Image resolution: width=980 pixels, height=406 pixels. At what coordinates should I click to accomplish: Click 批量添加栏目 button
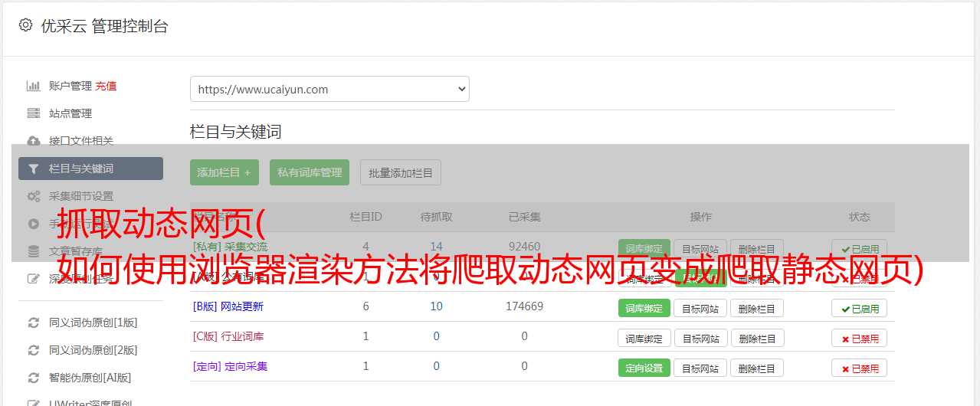pos(401,172)
